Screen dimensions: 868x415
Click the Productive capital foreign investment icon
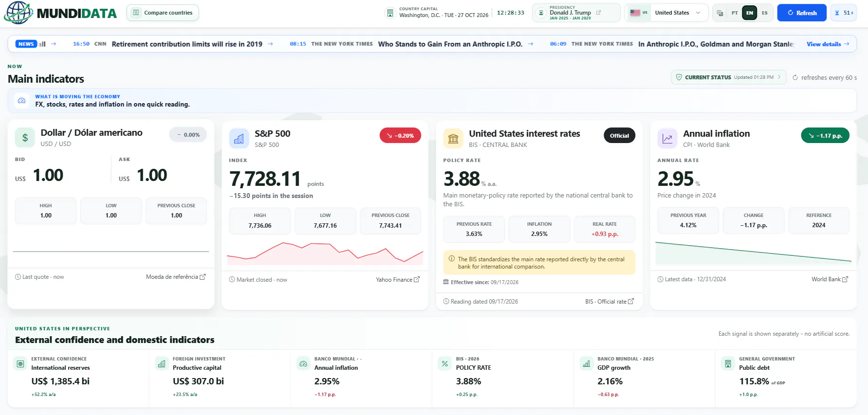coord(162,363)
